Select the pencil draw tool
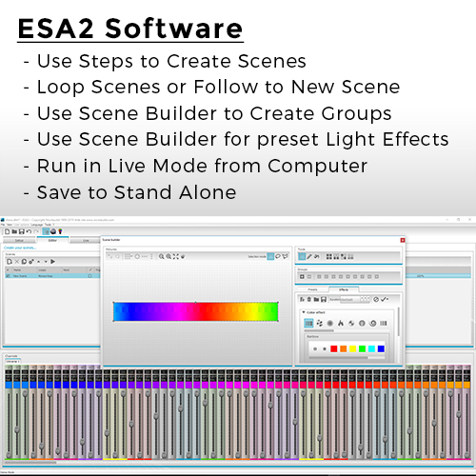Viewport: 476px width, 476px height. pyautogui.click(x=309, y=256)
